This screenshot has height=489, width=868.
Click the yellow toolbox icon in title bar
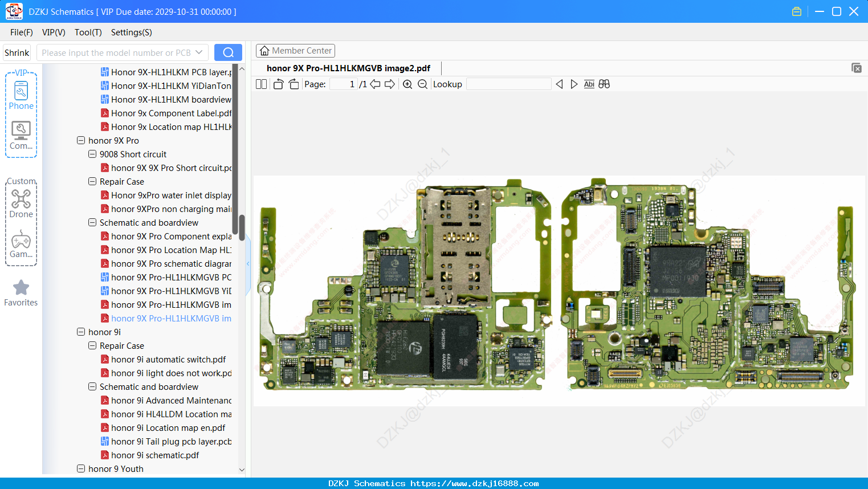[x=797, y=11]
